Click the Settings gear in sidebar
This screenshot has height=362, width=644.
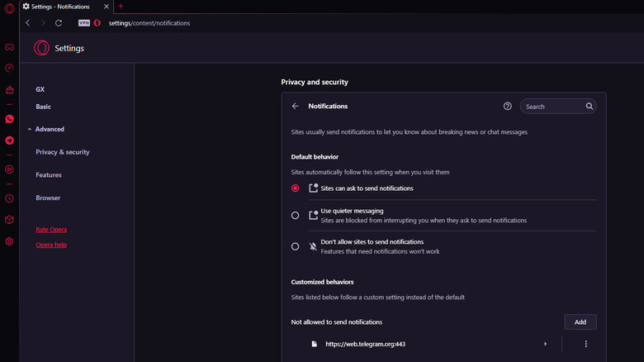[9, 241]
